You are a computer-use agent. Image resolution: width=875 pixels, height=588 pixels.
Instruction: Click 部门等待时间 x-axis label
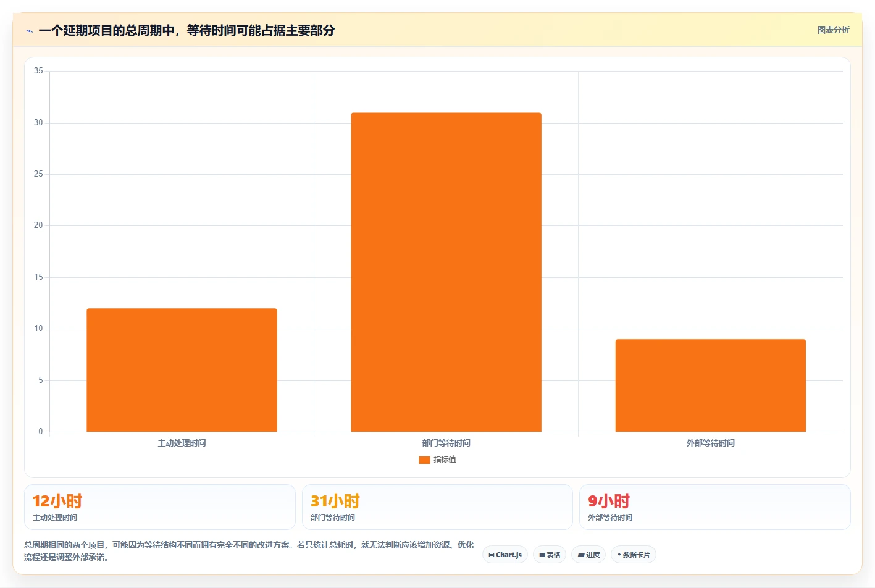click(x=446, y=443)
